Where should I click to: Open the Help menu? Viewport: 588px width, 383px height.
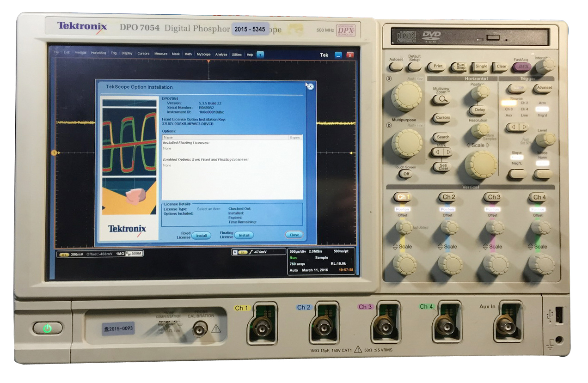point(250,55)
